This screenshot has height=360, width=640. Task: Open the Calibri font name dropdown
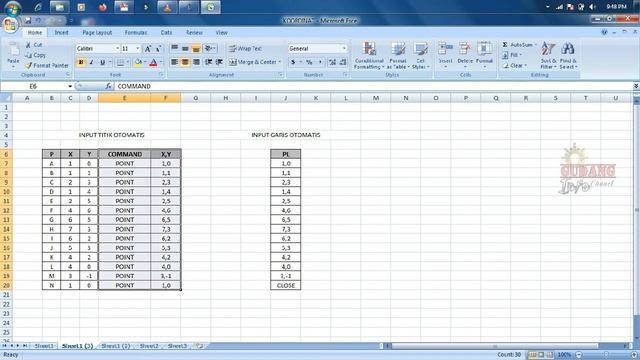(117, 49)
